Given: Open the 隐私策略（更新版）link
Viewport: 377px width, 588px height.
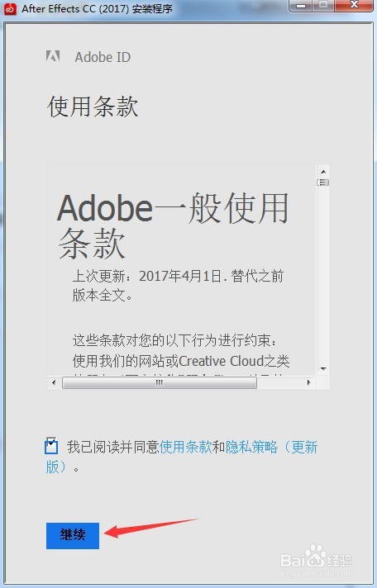Looking at the screenshot, I should point(181,458).
